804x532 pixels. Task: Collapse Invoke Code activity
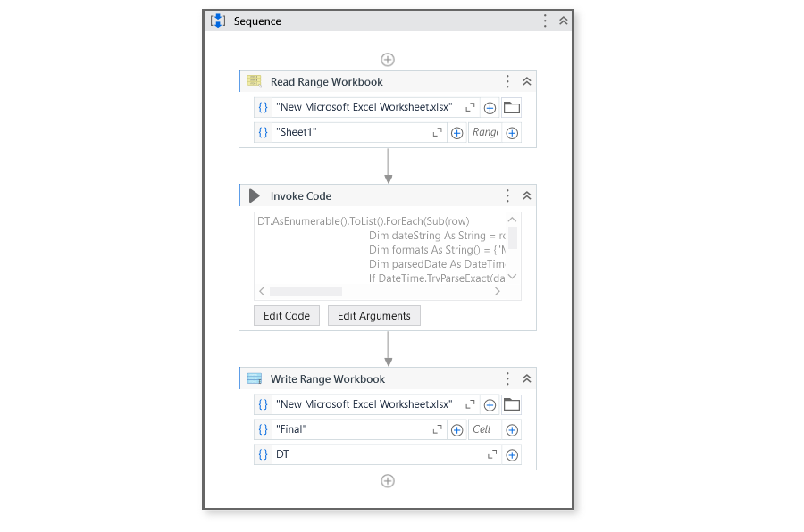(526, 195)
